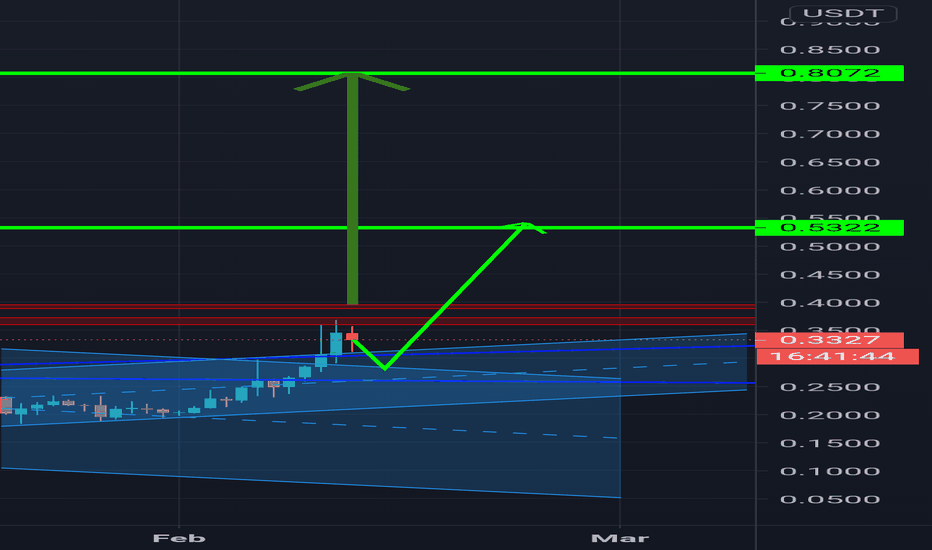Image resolution: width=932 pixels, height=550 pixels.
Task: Click the Feb label on time axis
Action: (179, 539)
